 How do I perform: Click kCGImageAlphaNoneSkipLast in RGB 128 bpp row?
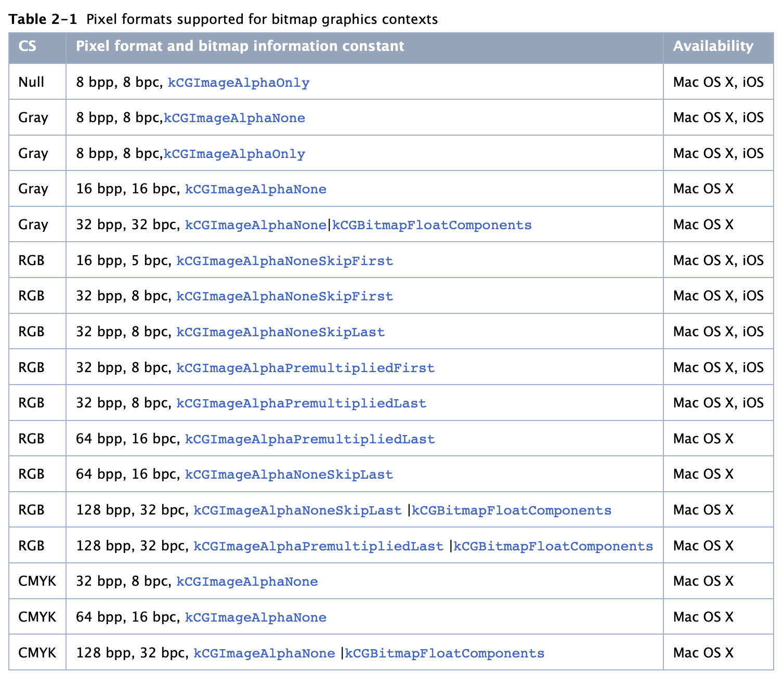(297, 510)
